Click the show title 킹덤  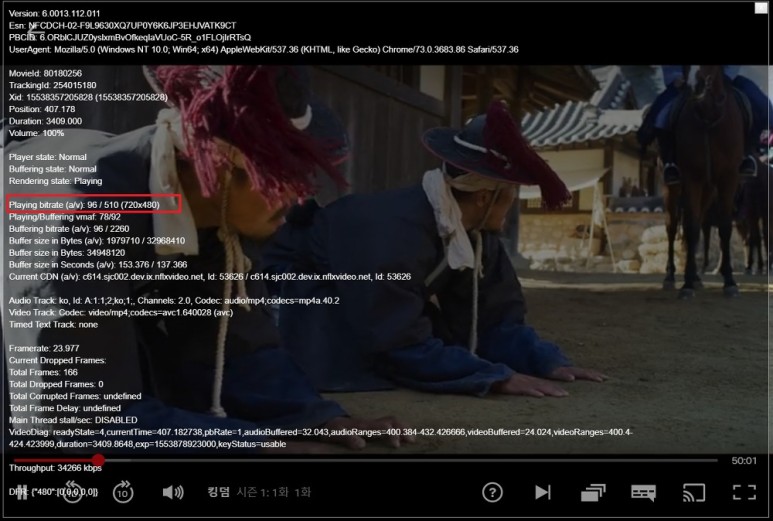tap(218, 492)
